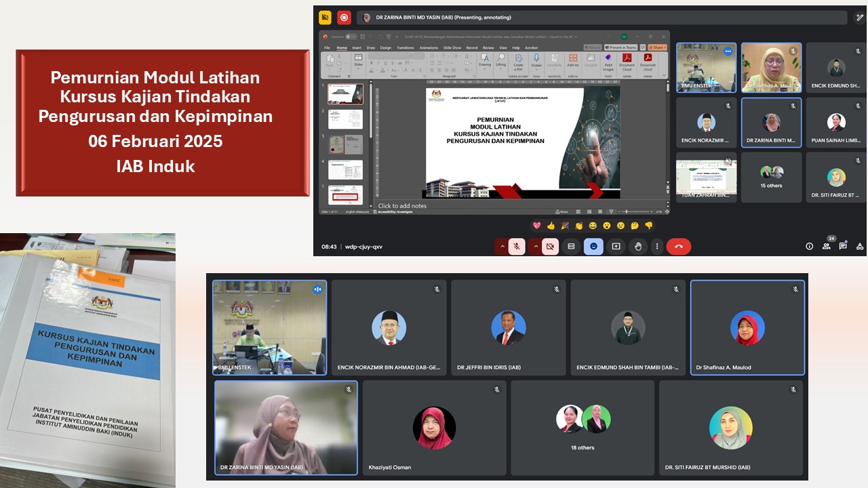Image resolution: width=868 pixels, height=488 pixels.
Task: Toggle closed captions in meeting bar
Action: [571, 247]
